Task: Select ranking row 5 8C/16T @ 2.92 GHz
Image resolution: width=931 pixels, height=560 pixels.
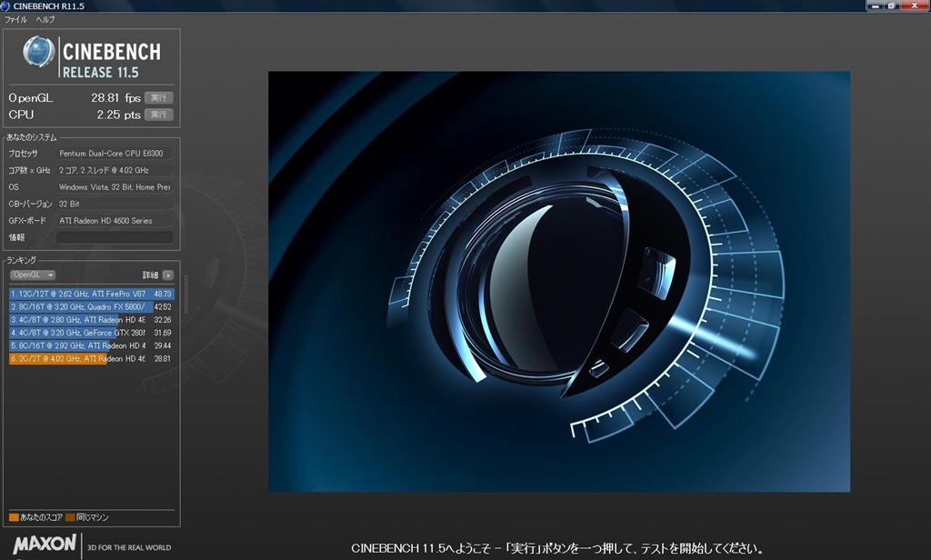Action: pos(92,345)
